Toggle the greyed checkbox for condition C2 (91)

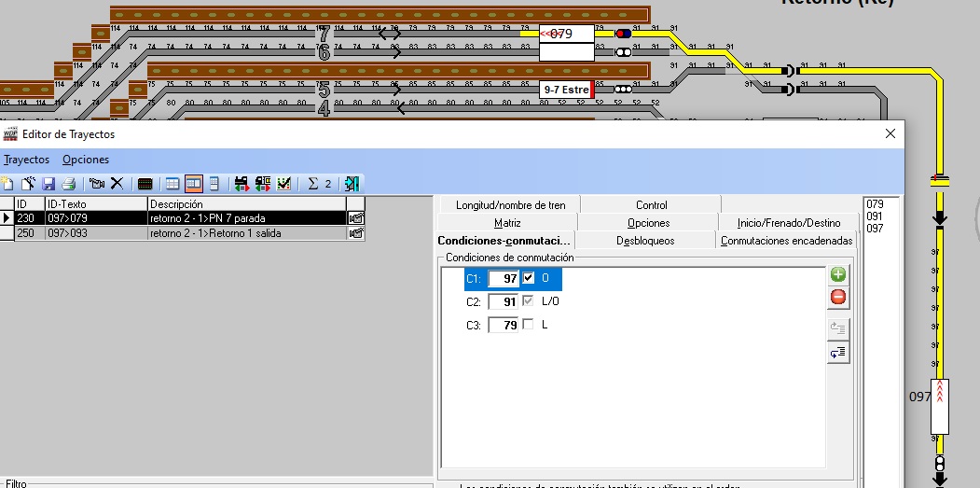528,301
